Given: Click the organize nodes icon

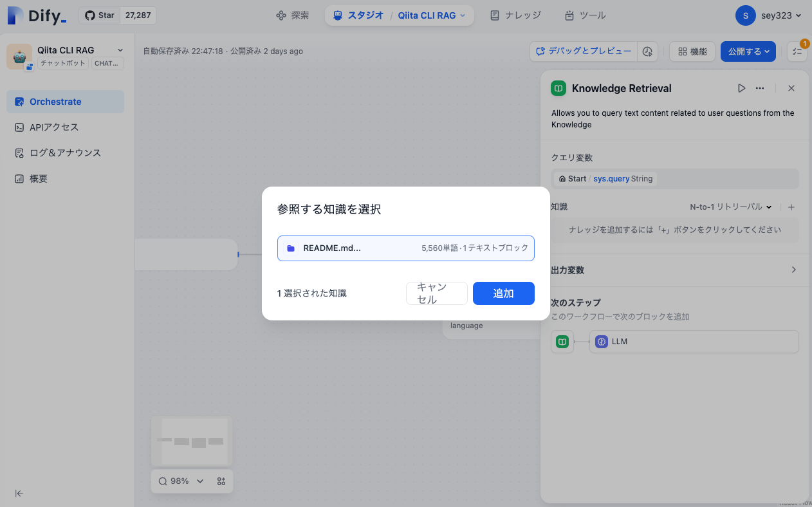Looking at the screenshot, I should tap(221, 481).
